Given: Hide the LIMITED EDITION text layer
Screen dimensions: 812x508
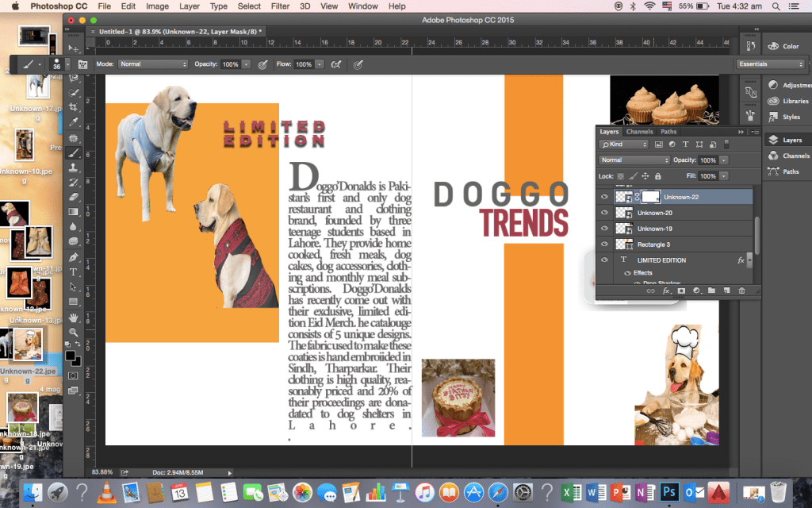Looking at the screenshot, I should pos(604,260).
